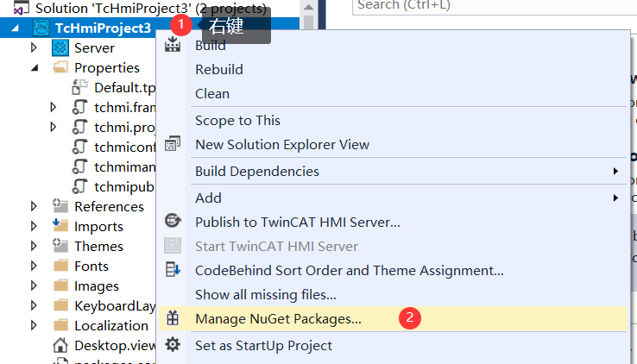Click the CodeBehind Sort Order icon
The image size is (637, 364).
tap(173, 269)
